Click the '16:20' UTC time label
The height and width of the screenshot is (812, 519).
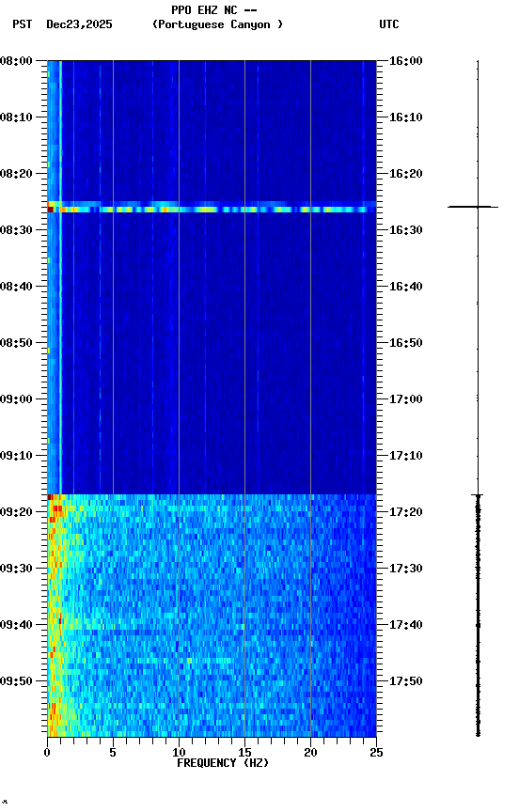[x=406, y=174]
